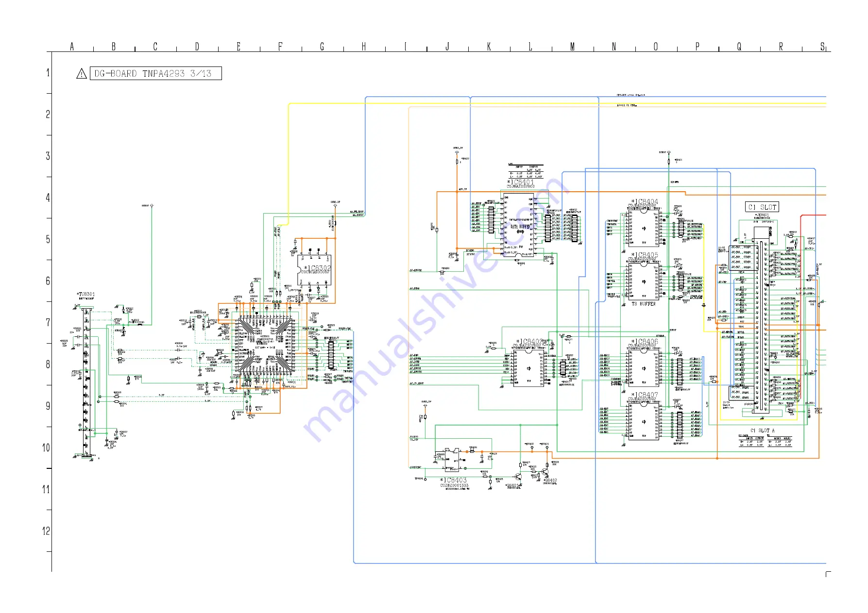This screenshot has width=868, height=613.
Task: Click column letter K in the top ruler
Action: (489, 47)
